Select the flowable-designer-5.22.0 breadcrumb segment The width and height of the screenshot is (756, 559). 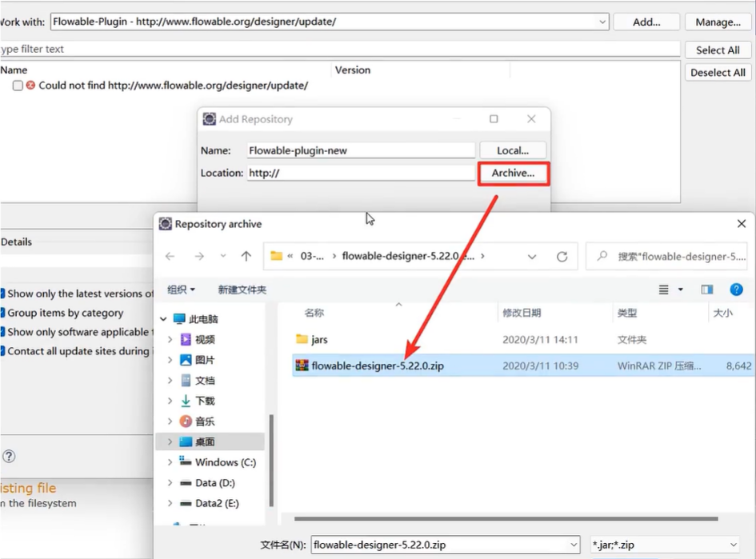[408, 256]
